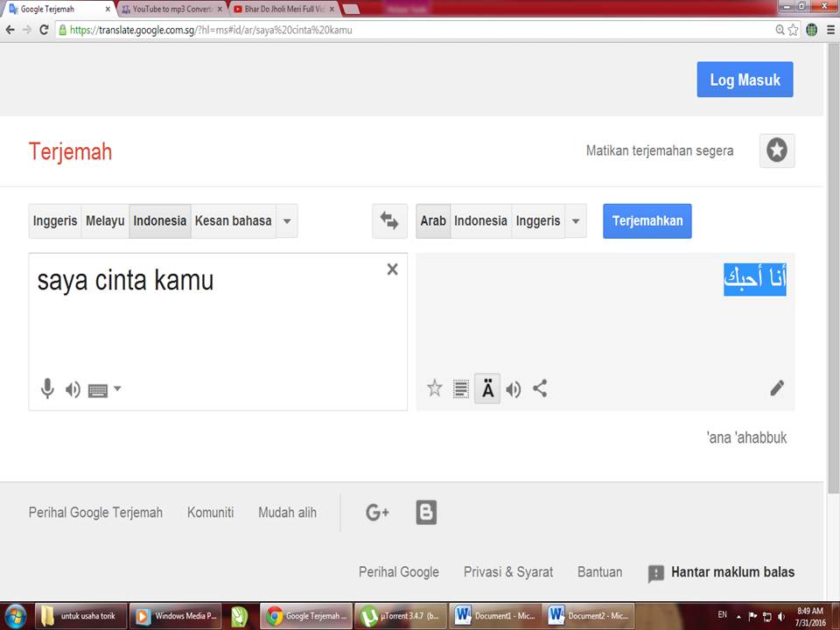Screen dimensions: 840x630
Task: Close the Google Terjemah browser tab
Action: (108, 9)
